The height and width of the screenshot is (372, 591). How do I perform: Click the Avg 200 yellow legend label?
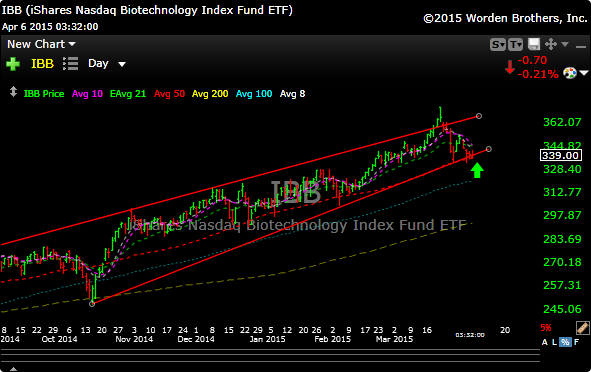(210, 93)
